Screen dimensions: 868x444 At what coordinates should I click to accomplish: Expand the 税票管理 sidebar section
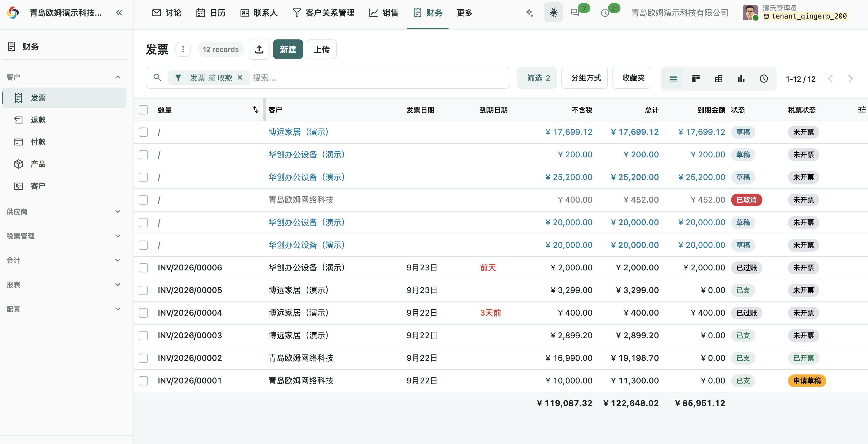(x=64, y=236)
